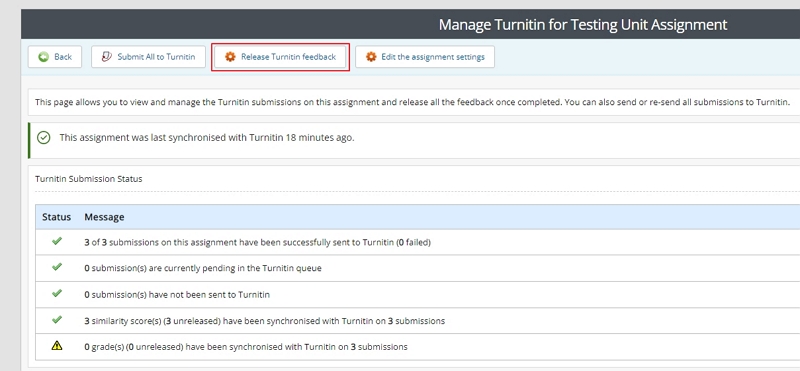The width and height of the screenshot is (800, 371).
Task: Click the green Back arrow icon
Action: (44, 57)
